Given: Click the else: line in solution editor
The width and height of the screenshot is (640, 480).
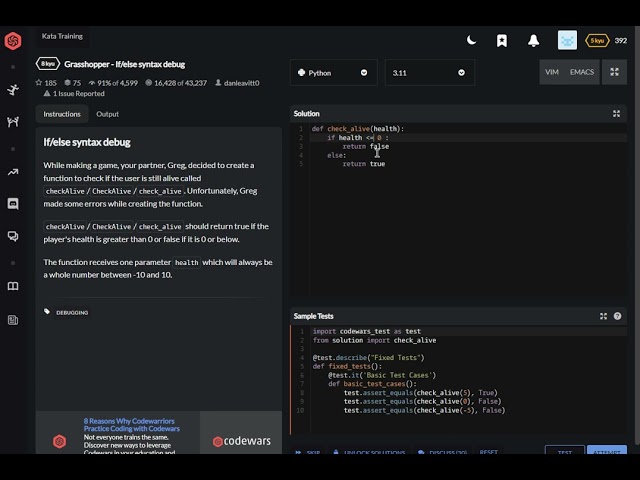Looking at the screenshot, I should click(336, 156).
